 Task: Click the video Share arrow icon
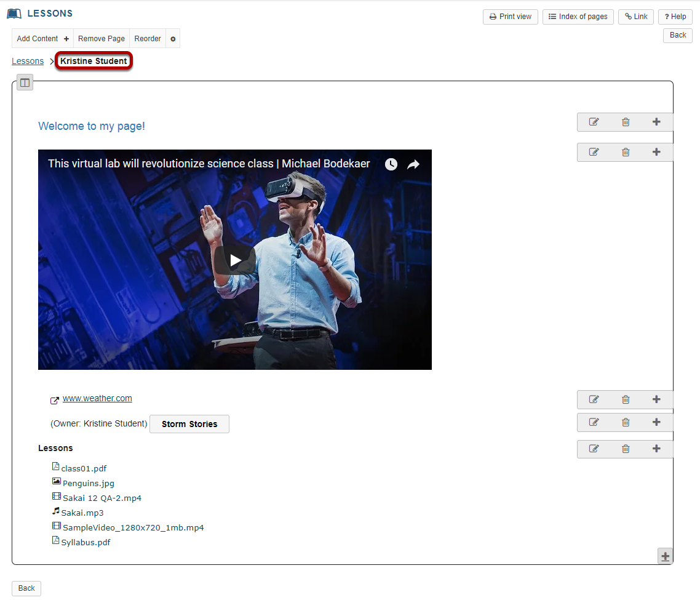(x=413, y=164)
